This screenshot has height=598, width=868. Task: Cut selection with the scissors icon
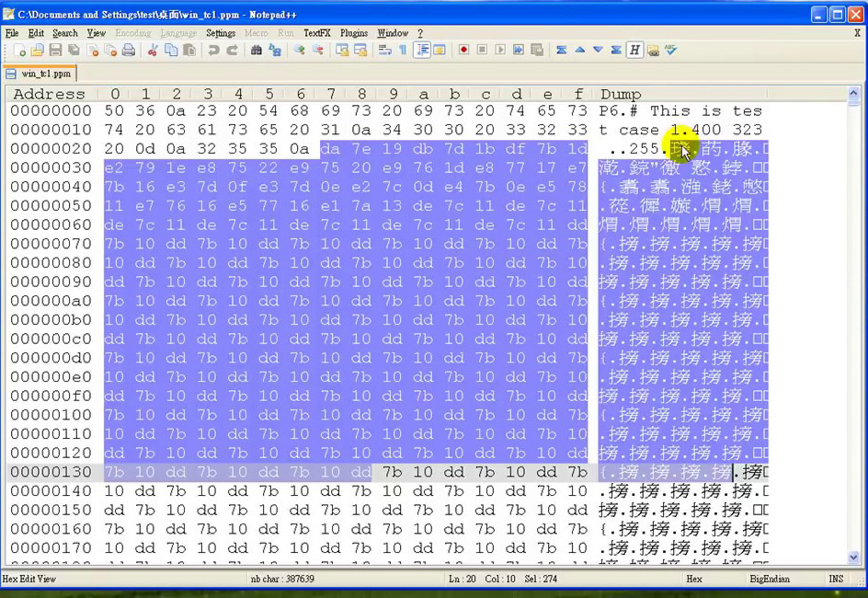(x=153, y=51)
